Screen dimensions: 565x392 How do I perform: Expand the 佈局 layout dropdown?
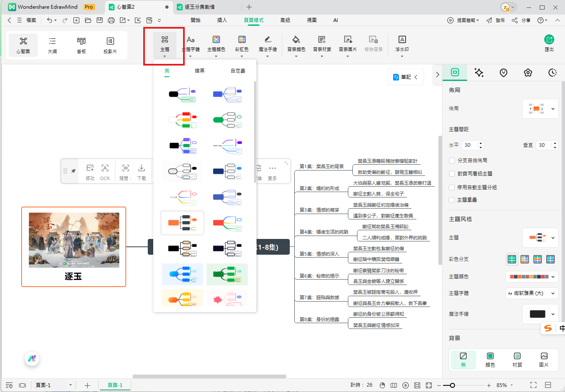point(541,109)
